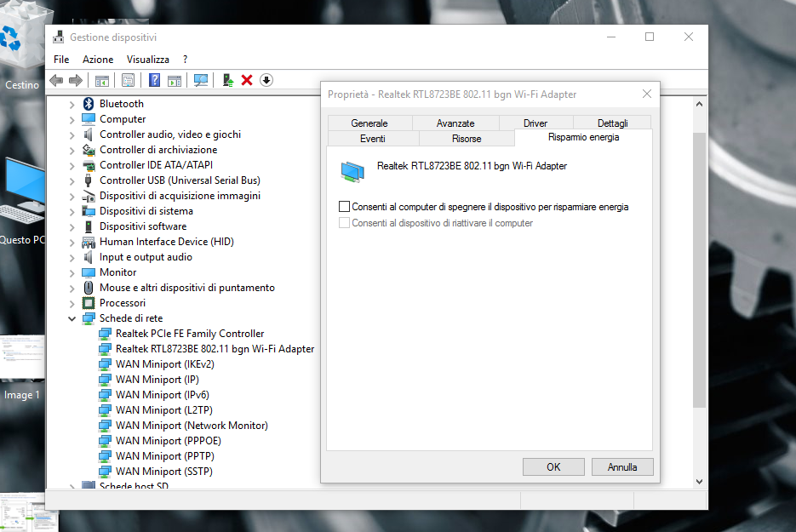Click the Bluetooth category icon
796x532 pixels.
(89, 104)
